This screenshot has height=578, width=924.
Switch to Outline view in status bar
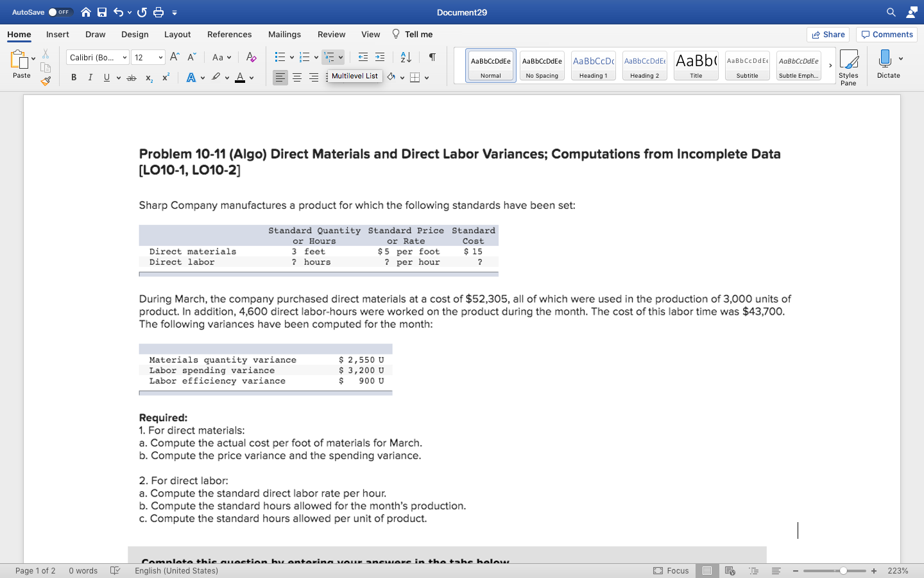(754, 570)
